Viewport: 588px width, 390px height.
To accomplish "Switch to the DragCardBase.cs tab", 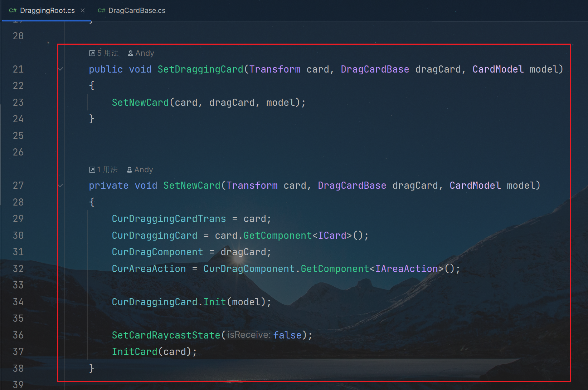I will [x=136, y=10].
